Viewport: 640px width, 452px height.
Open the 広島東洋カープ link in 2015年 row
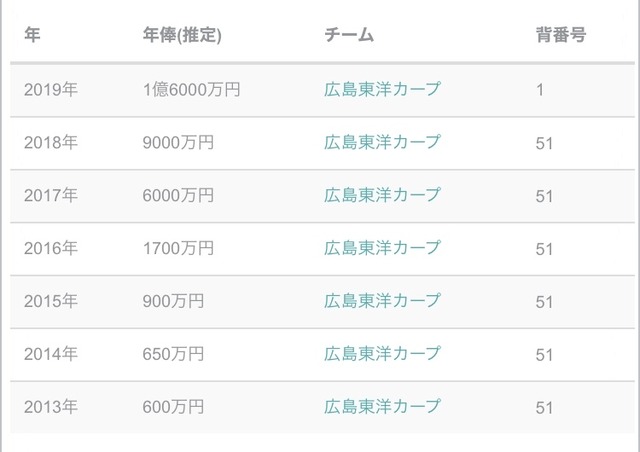pyautogui.click(x=382, y=301)
